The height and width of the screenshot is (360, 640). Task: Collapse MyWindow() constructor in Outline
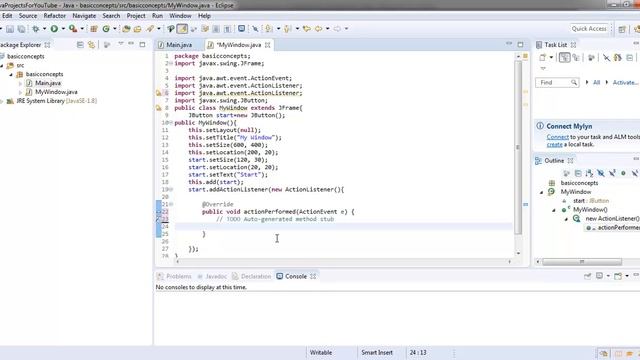[x=554, y=210]
